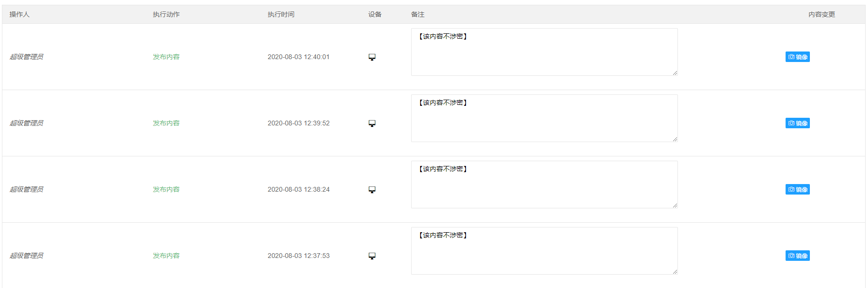Click the 执行时间 column header
This screenshot has height=288, width=868.
[281, 14]
